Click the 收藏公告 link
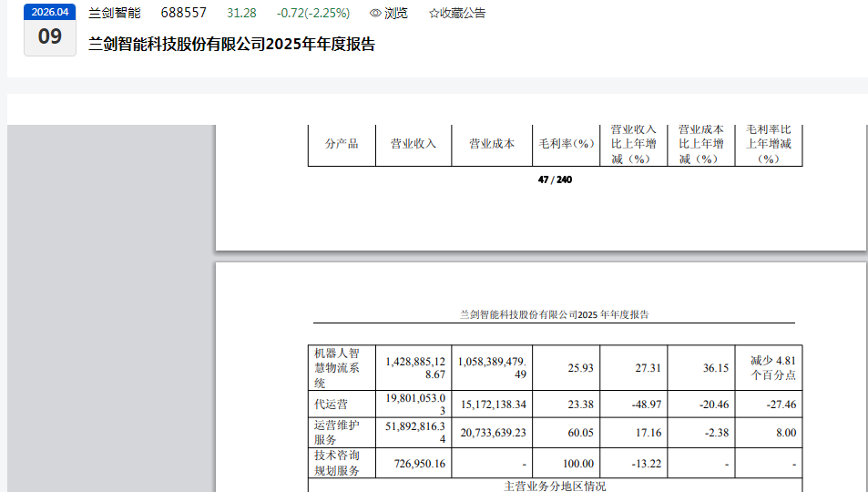This screenshot has width=868, height=492. pyautogui.click(x=463, y=14)
